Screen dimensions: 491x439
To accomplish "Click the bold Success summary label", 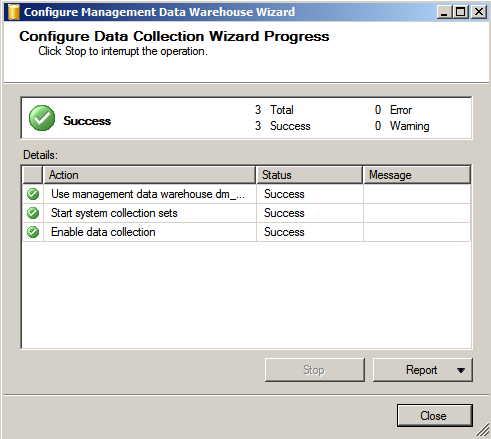I will pos(87,121).
